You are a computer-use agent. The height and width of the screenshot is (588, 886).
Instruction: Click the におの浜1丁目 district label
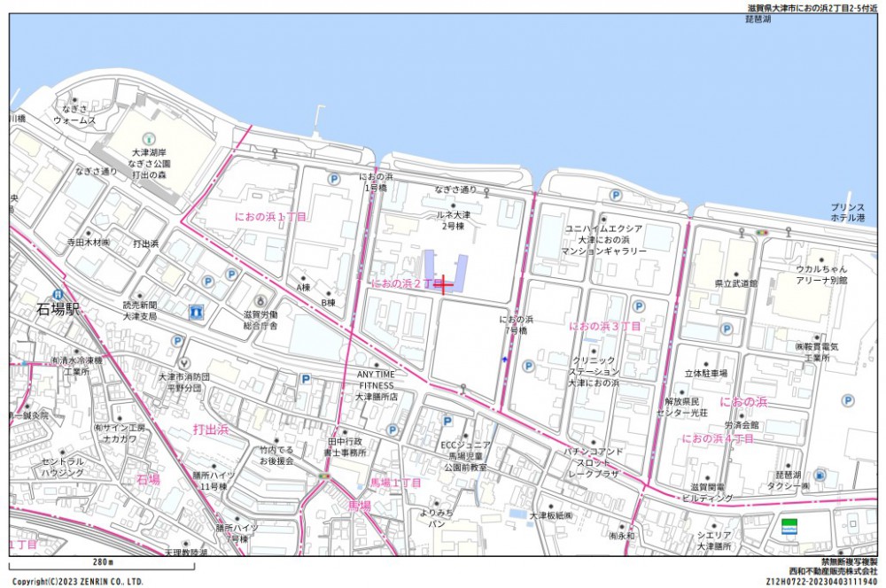click(270, 217)
